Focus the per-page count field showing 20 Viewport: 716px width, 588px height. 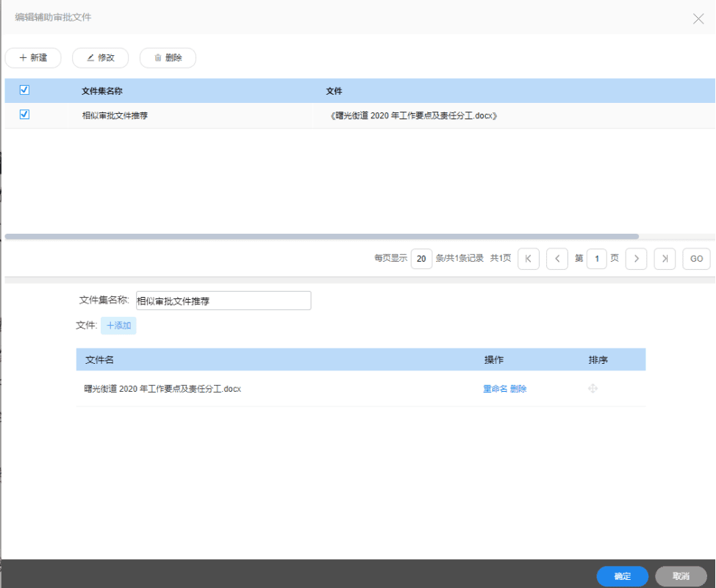click(x=421, y=259)
